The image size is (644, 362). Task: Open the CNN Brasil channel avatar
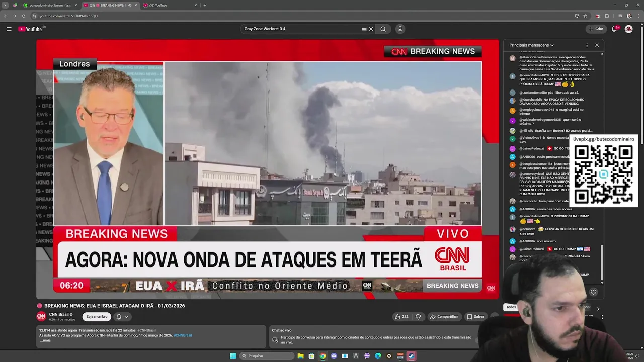pyautogui.click(x=41, y=316)
